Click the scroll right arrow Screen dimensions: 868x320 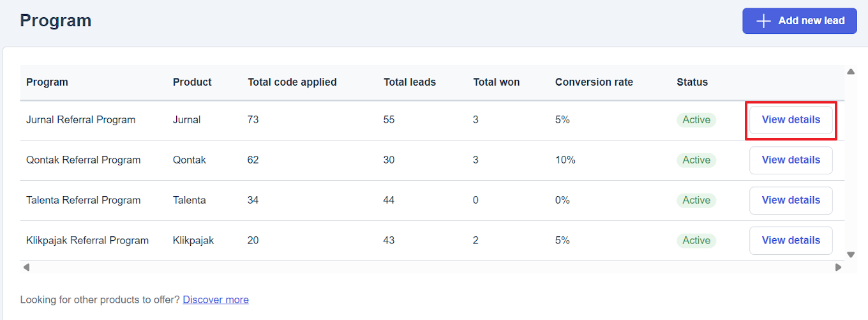[x=838, y=267]
